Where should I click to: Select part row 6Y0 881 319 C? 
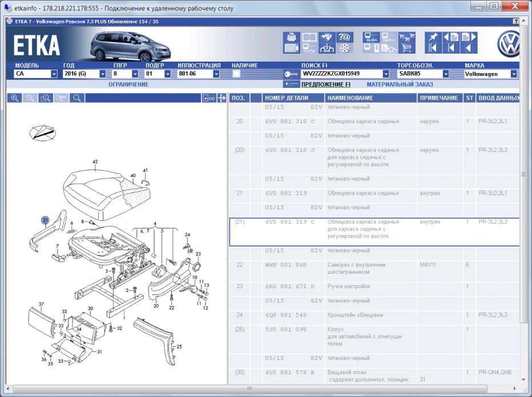(374, 232)
